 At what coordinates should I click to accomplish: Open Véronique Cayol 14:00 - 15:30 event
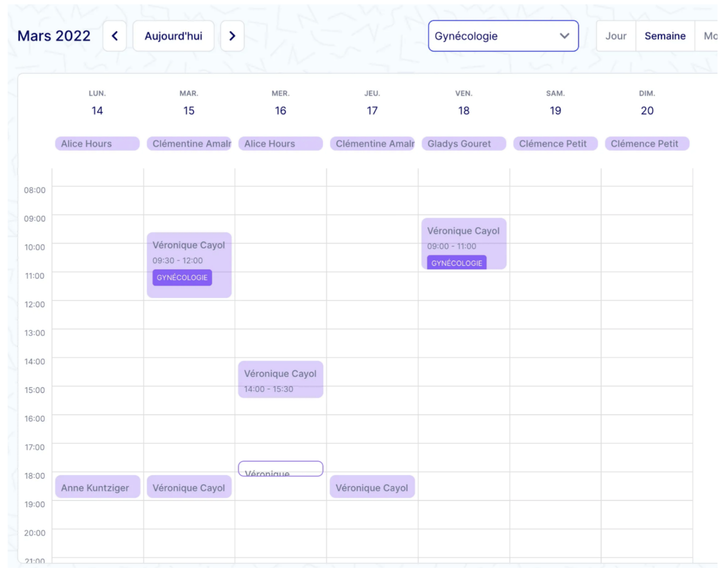point(280,379)
